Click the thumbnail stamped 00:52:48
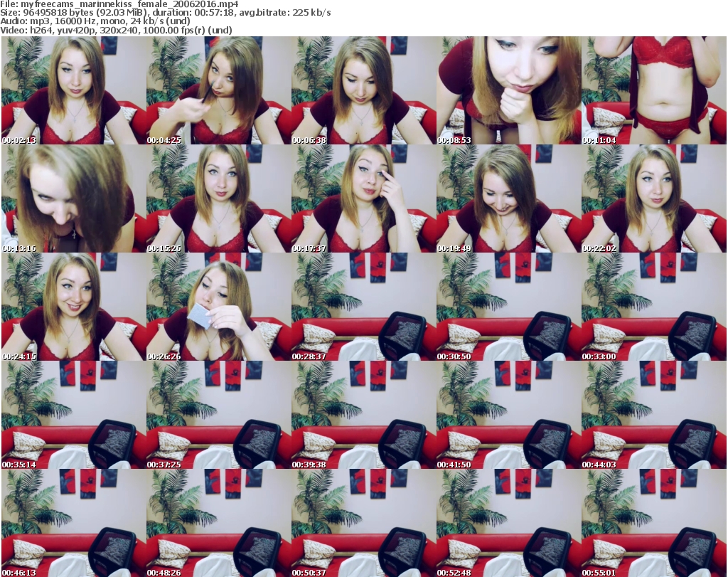728x577 pixels. (x=508, y=523)
